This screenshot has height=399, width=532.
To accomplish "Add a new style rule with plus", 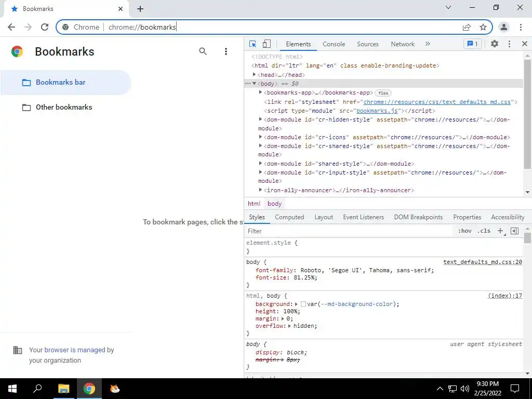I will pos(500,231).
